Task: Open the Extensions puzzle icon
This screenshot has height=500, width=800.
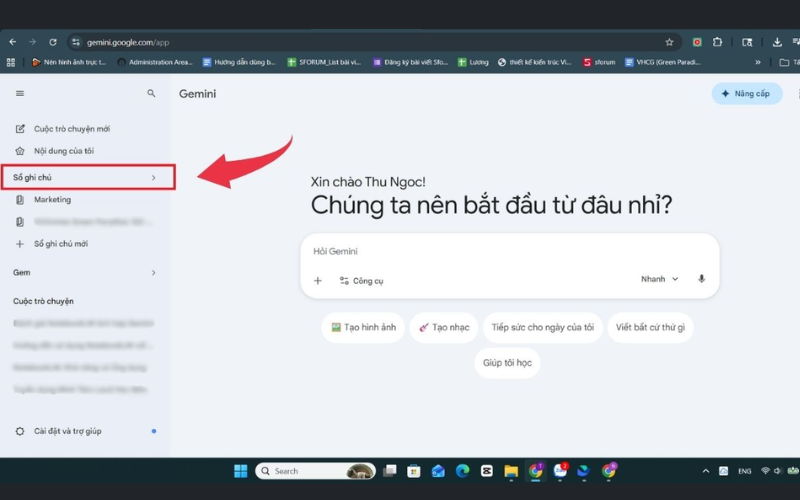Action: click(717, 42)
